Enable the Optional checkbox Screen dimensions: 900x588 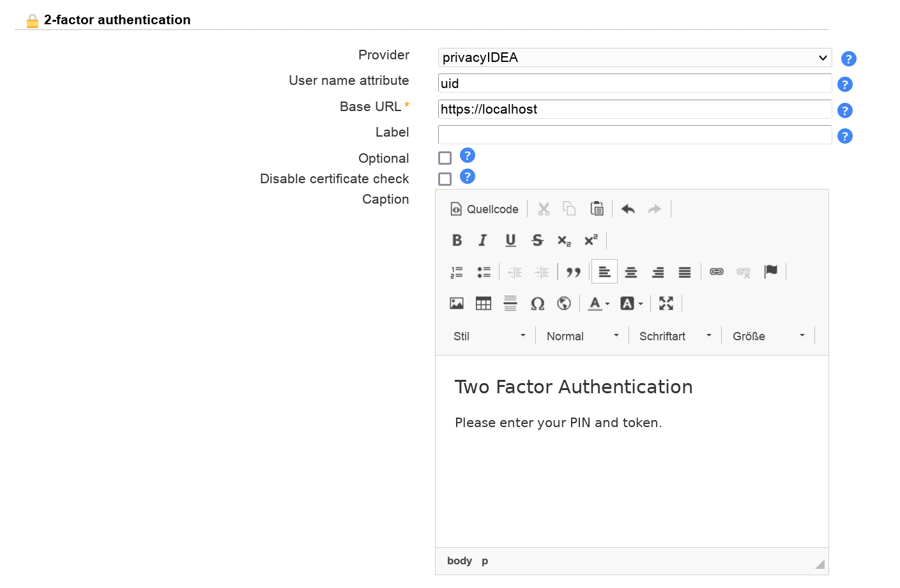(445, 158)
